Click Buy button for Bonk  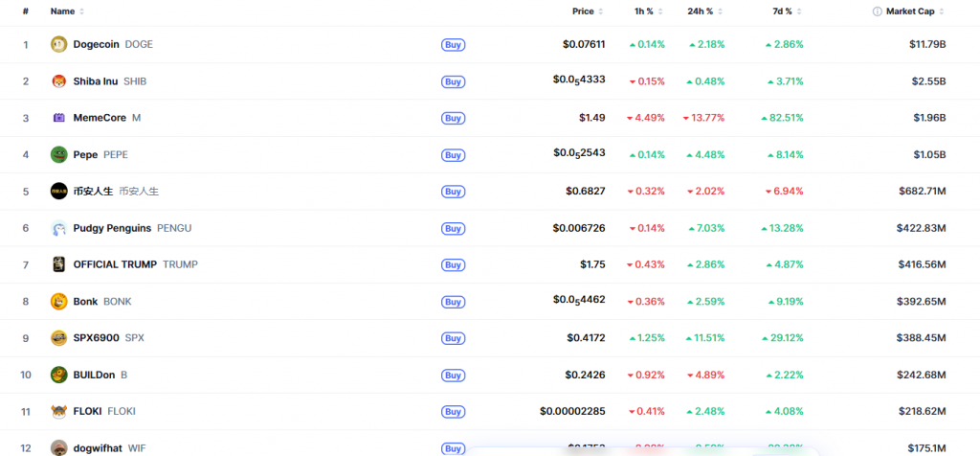pyautogui.click(x=453, y=302)
